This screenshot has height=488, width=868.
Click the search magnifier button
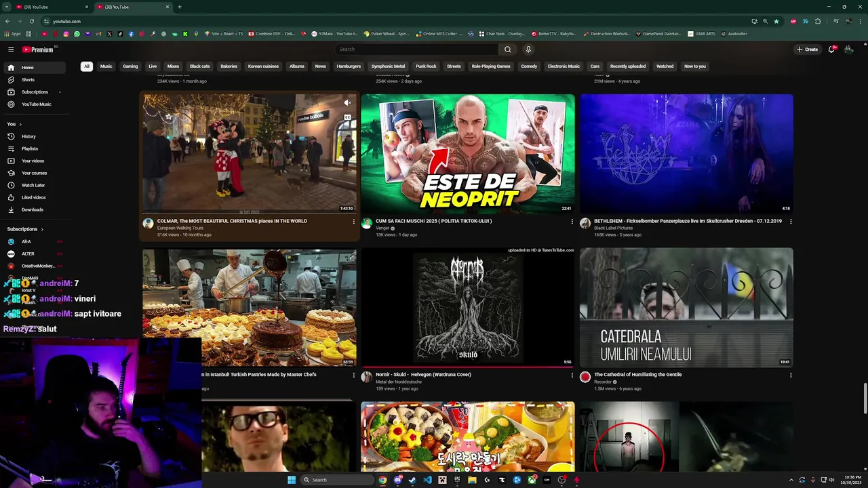coord(507,49)
